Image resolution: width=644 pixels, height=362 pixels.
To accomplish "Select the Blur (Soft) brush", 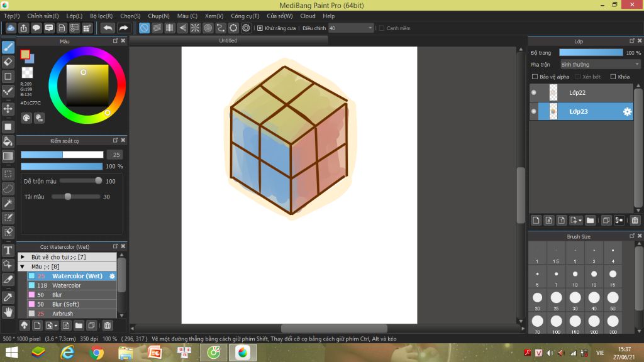I will click(x=72, y=305).
